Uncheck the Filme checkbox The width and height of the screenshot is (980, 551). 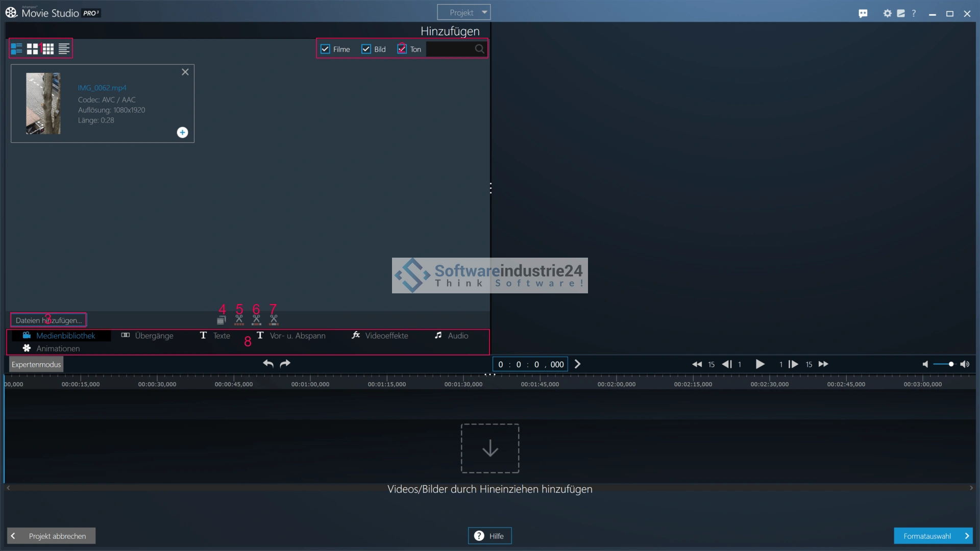(x=325, y=49)
